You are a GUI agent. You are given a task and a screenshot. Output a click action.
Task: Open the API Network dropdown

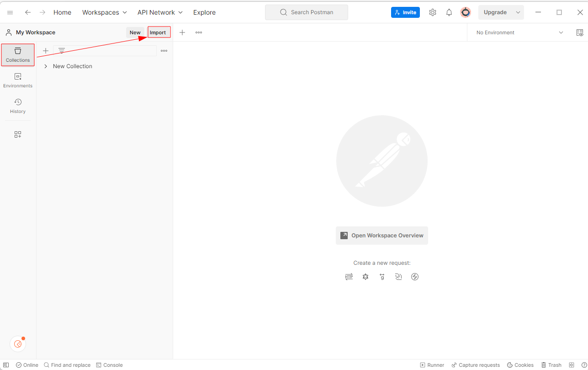click(160, 12)
